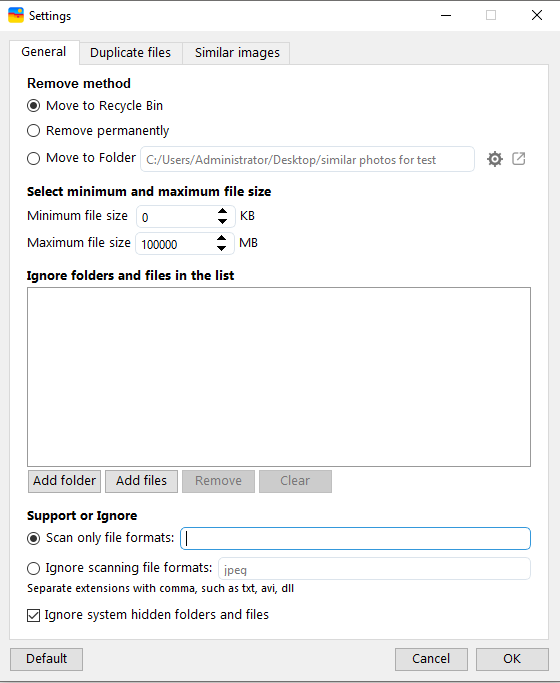Confirm settings with the OK button
The image size is (560, 683).
coord(512,659)
